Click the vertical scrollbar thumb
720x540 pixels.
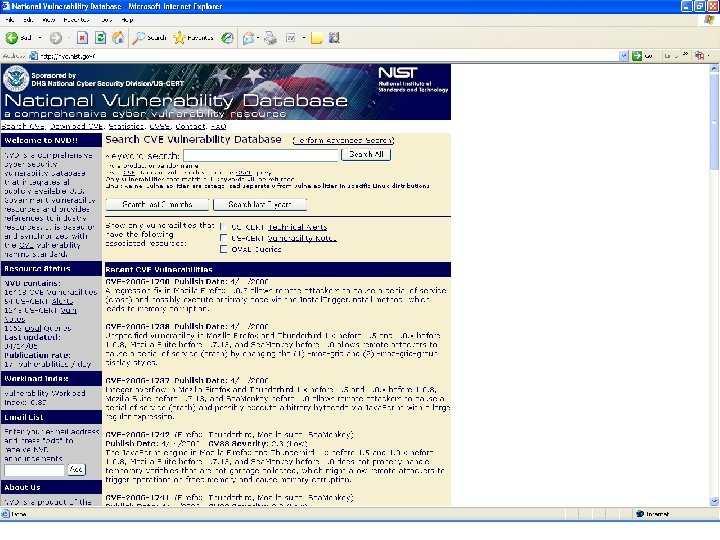(x=714, y=122)
